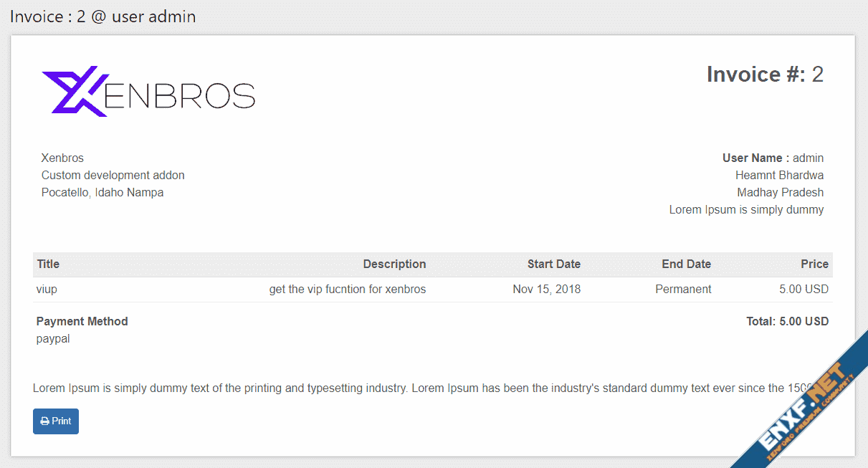The image size is (868, 468).
Task: Click the 'paypal' payment method text
Action: point(53,339)
